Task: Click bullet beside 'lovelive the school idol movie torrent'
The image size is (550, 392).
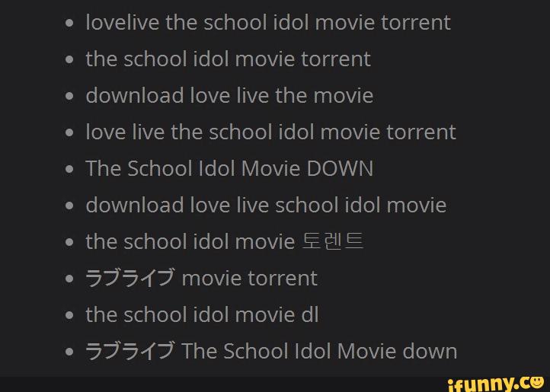Action: (x=69, y=23)
